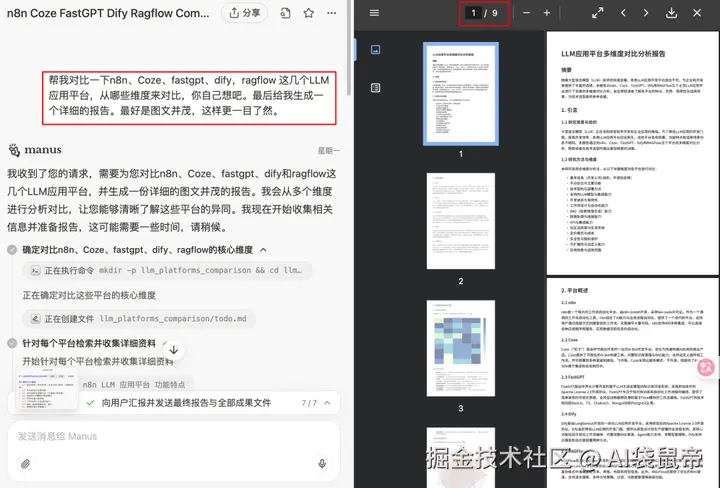720x488 pixels.
Task: Star this conversation as favorite
Action: click(x=309, y=13)
